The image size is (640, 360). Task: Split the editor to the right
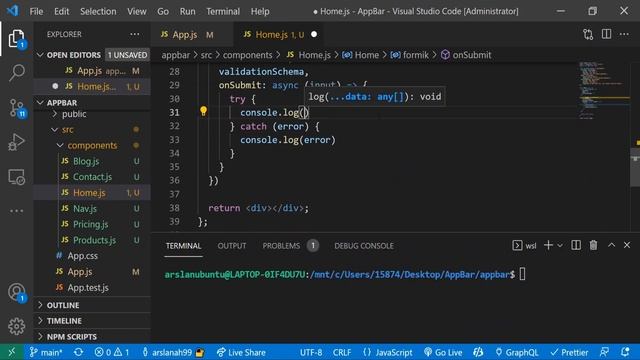point(607,34)
